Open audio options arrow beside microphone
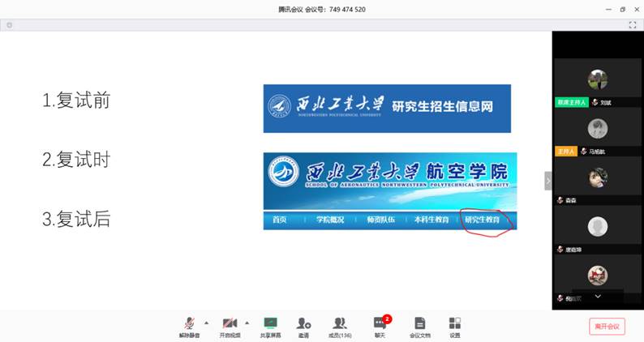 [206, 322]
